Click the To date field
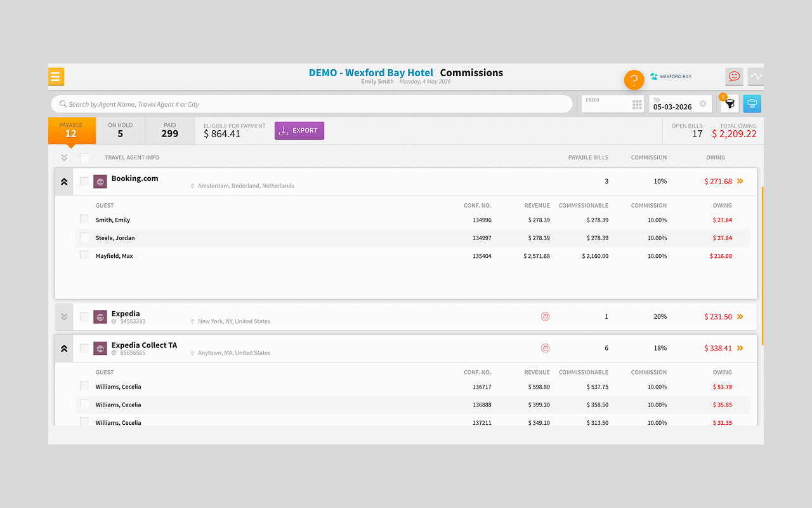This screenshot has height=508, width=812. click(680, 104)
